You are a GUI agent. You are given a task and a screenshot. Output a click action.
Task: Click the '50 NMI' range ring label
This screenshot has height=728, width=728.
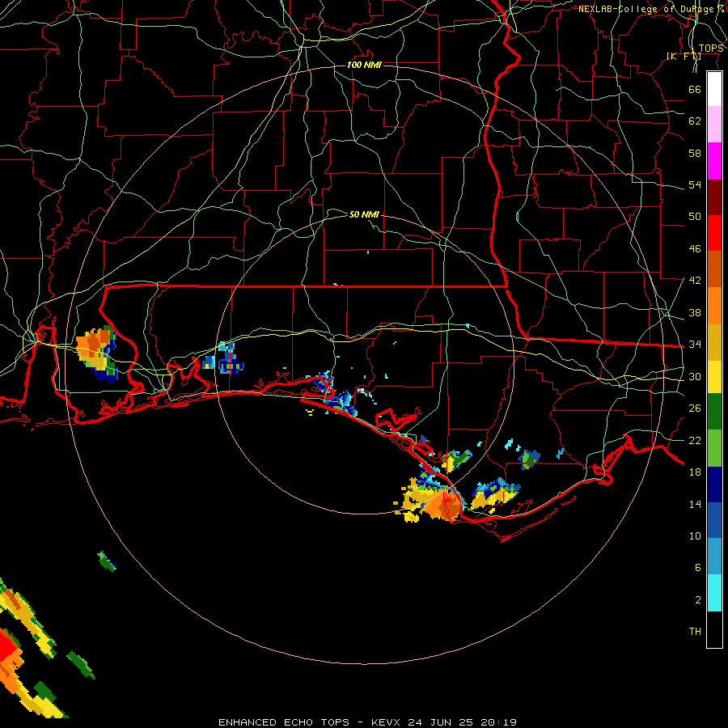click(x=364, y=214)
